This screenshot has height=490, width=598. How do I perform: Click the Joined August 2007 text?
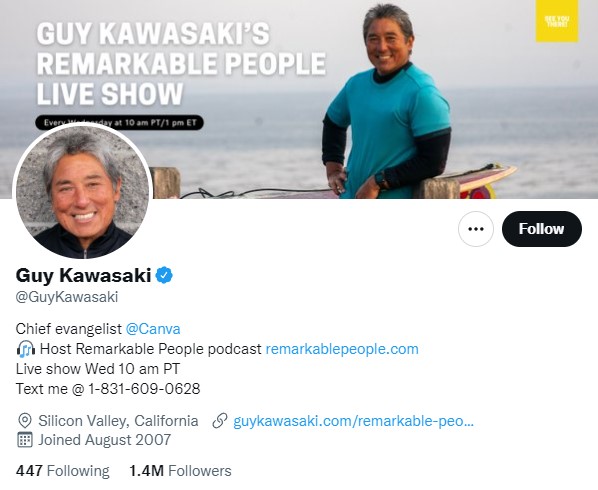pyautogui.click(x=104, y=440)
